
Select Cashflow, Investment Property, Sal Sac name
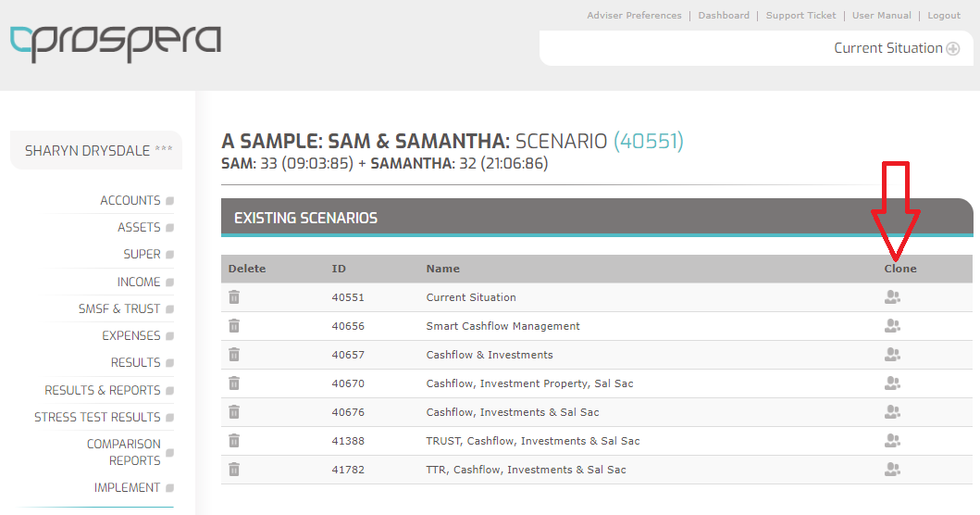tap(529, 383)
